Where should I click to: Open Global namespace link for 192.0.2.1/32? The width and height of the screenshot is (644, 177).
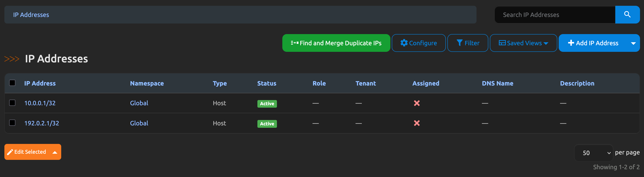click(139, 123)
